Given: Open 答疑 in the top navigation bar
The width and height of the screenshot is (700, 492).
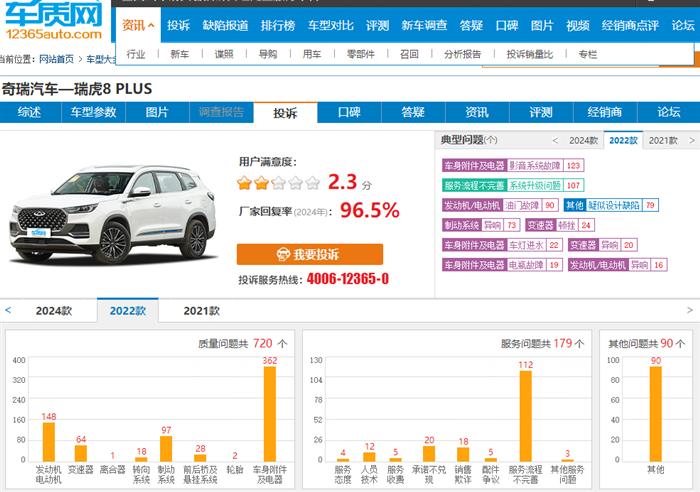Looking at the screenshot, I should pos(471,25).
